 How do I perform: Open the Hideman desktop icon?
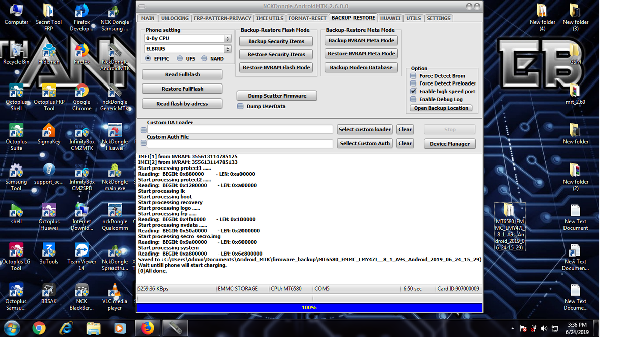point(49,54)
